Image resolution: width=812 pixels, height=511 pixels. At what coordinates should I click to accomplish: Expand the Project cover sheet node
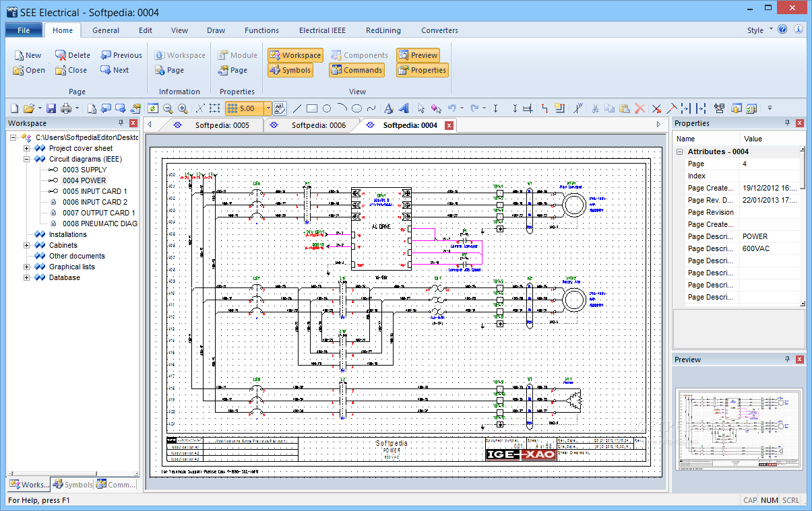click(28, 148)
